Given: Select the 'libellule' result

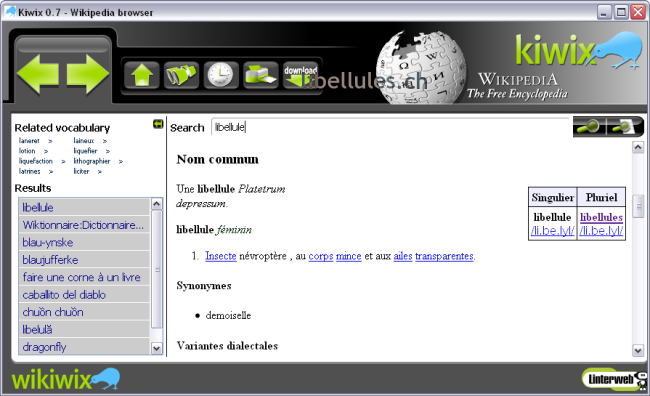Looking at the screenshot, I should (x=84, y=207).
